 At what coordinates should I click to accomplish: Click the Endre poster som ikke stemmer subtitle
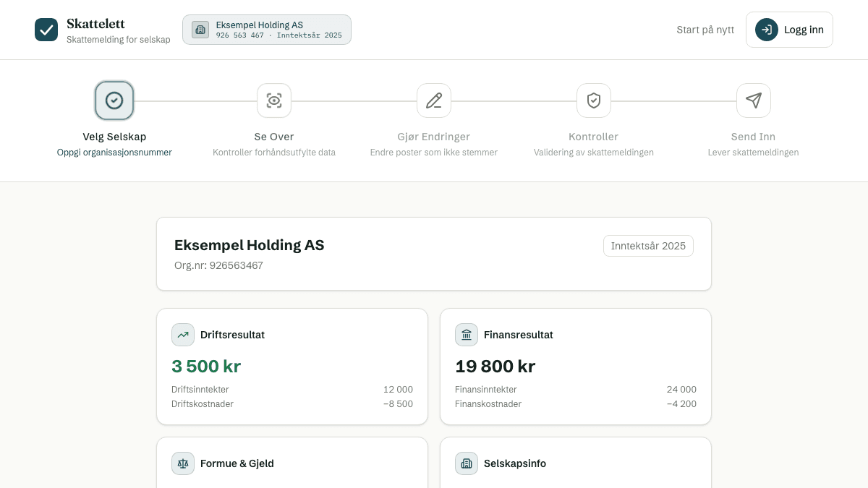[x=434, y=153]
